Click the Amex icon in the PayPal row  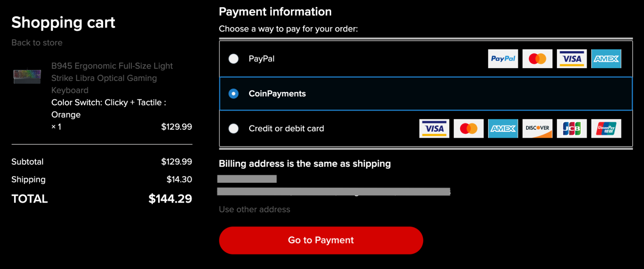(606, 59)
